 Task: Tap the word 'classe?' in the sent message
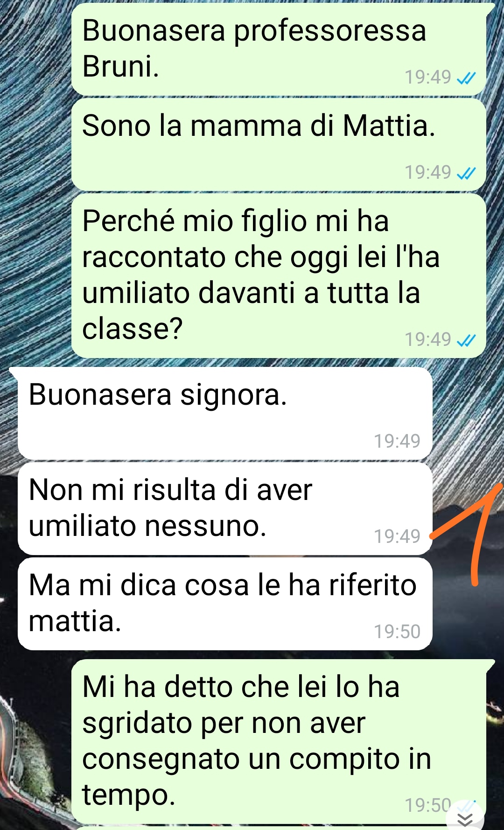coord(133,329)
